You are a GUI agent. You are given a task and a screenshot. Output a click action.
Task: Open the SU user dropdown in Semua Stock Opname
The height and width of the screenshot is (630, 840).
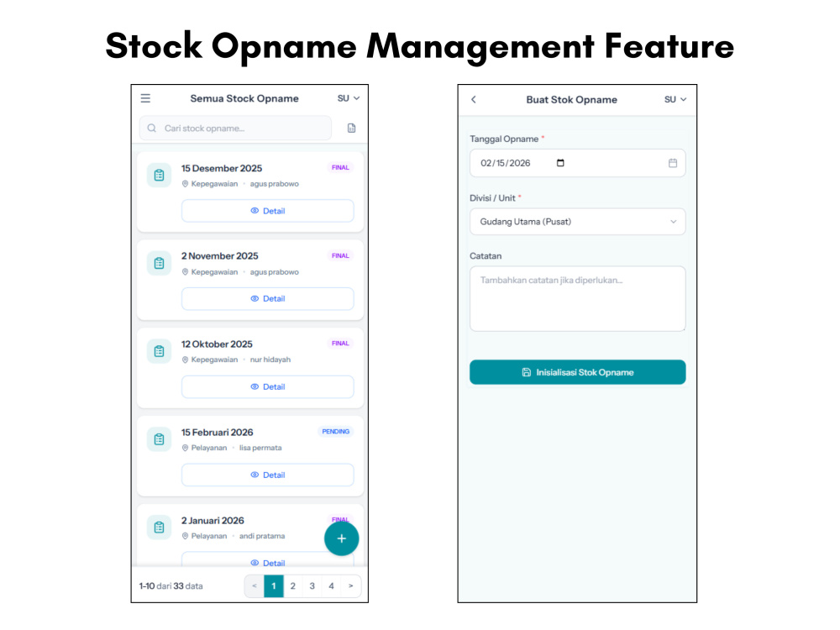(x=349, y=98)
